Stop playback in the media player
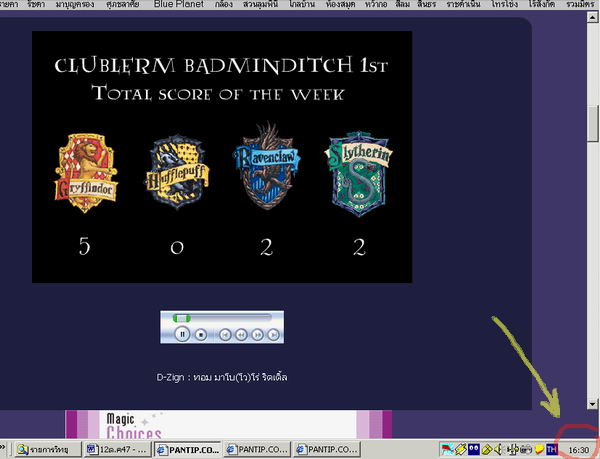This screenshot has height=459, width=600. [x=201, y=335]
